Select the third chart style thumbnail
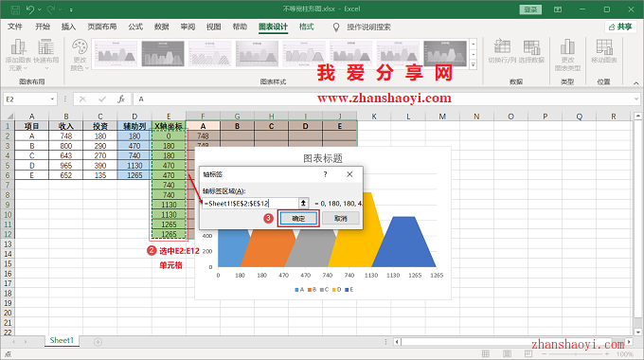This screenshot has height=360, width=644. (x=210, y=53)
